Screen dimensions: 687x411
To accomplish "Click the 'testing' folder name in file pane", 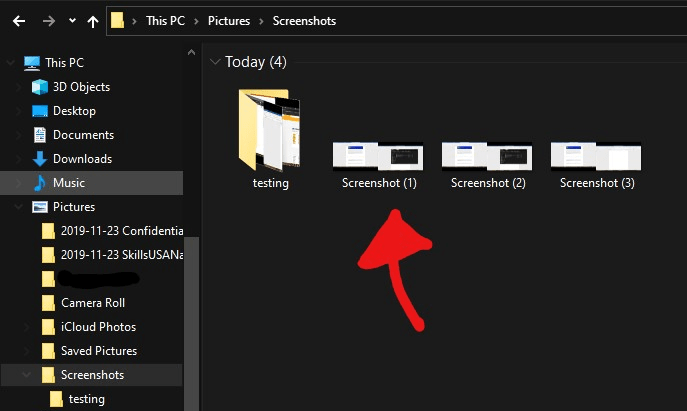I will [x=271, y=183].
